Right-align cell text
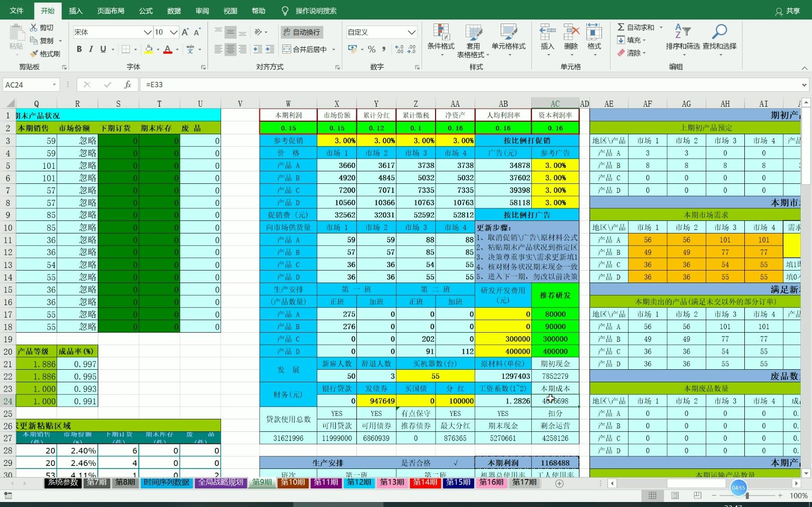This screenshot has width=812, height=507. click(242, 49)
